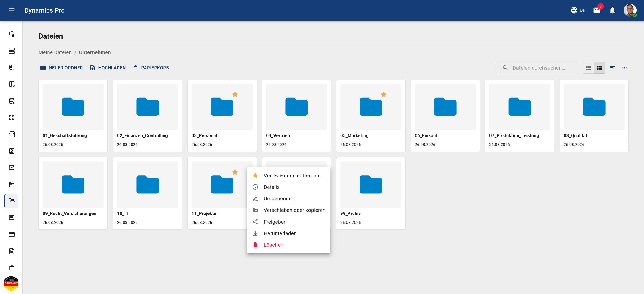The height and width of the screenshot is (294, 644).
Task: Switch to grid view
Action: (x=599, y=68)
